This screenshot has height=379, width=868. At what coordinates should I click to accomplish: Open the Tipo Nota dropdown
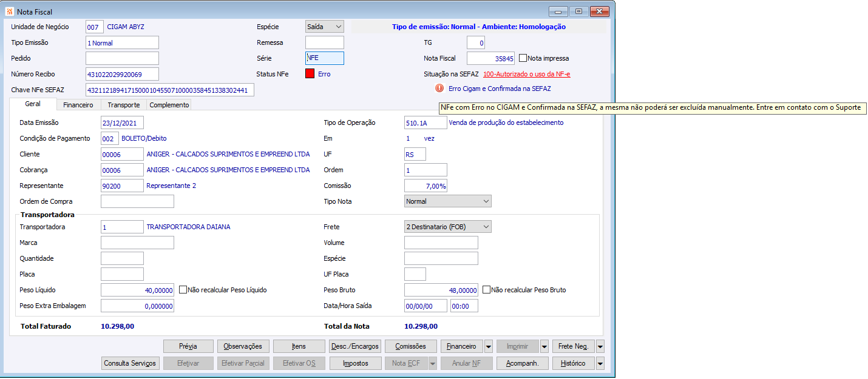[x=448, y=201]
